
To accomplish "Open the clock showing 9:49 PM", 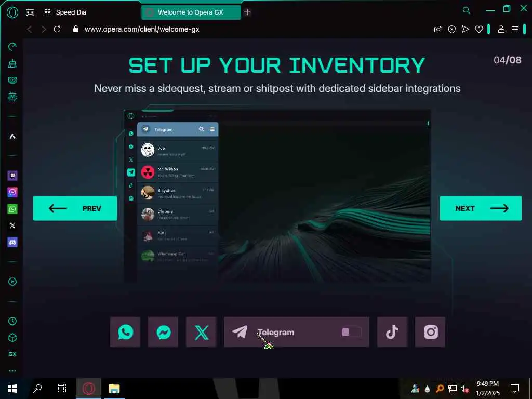I will tap(487, 388).
